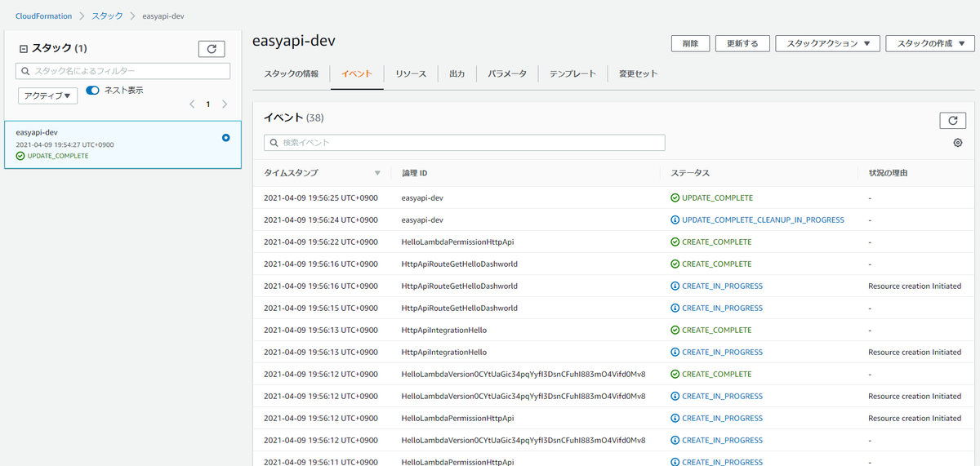Click UPDATE_COMPLETE status at 19:56:25

point(717,198)
